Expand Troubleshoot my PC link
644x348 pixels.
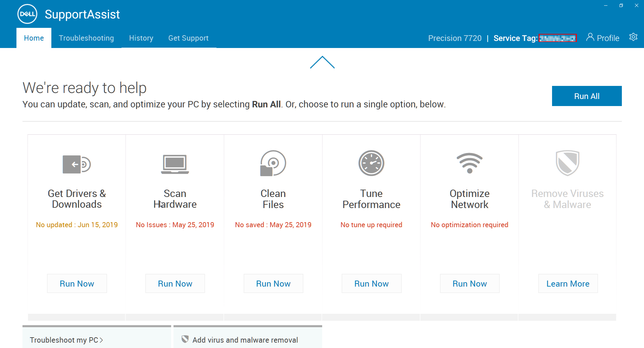pyautogui.click(x=66, y=340)
